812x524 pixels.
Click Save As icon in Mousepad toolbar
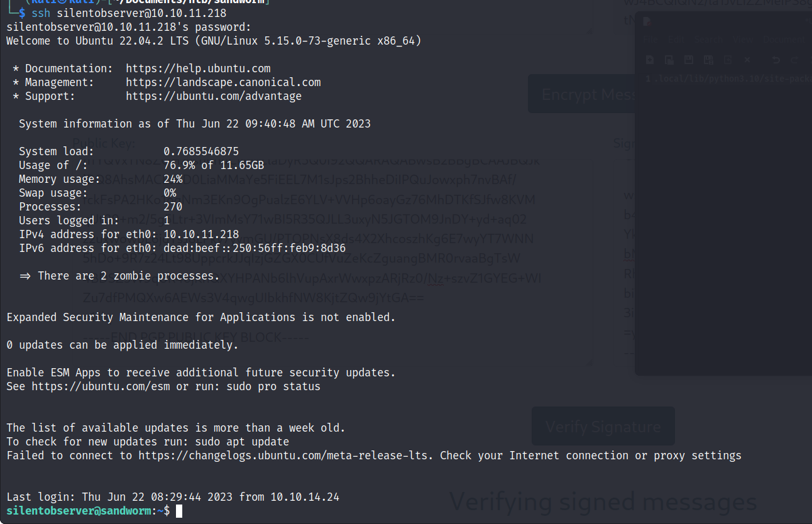click(x=708, y=60)
